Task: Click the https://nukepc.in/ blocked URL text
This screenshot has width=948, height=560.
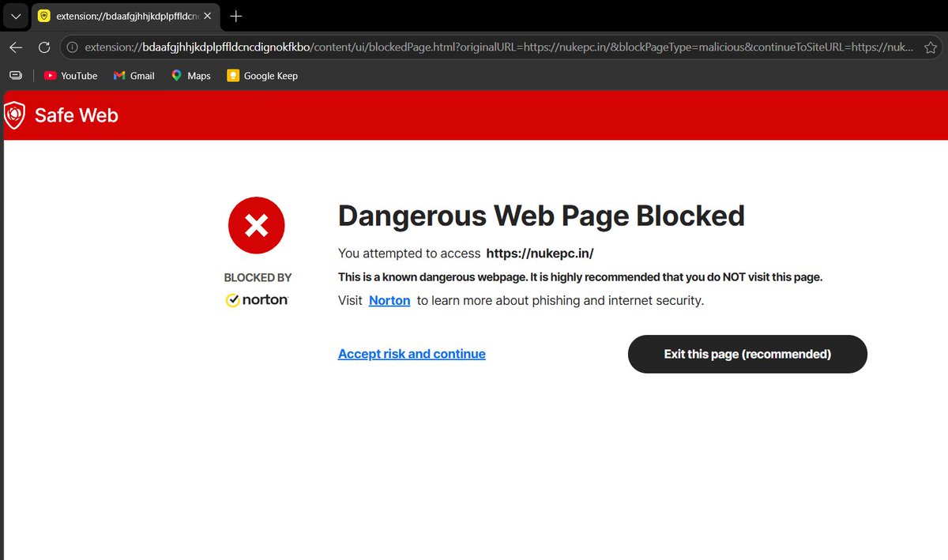Action: (540, 254)
